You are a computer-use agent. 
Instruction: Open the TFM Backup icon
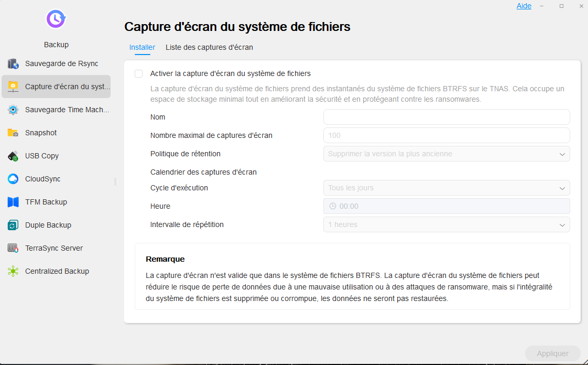13,202
